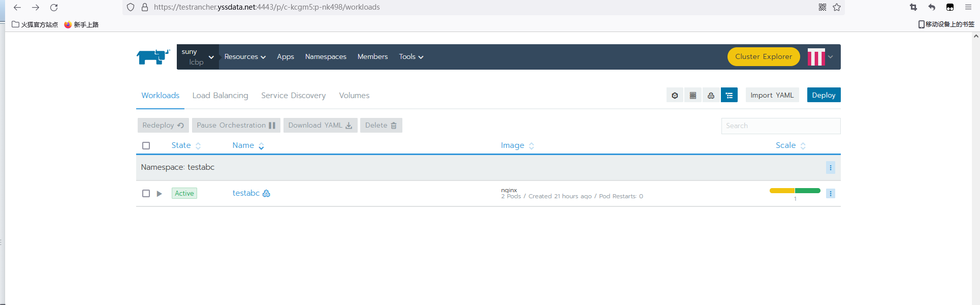Image resolution: width=980 pixels, height=305 pixels.
Task: Open the Namespaces menu item
Action: click(326, 57)
